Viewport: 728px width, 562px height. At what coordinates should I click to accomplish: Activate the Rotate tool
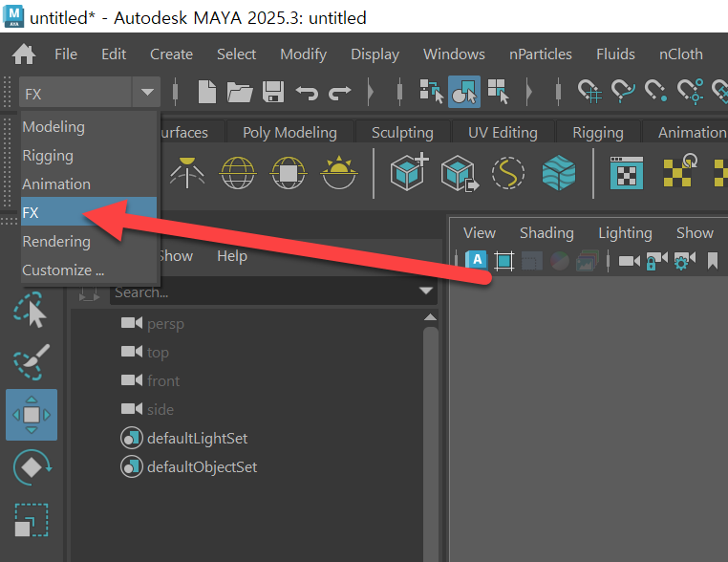pos(32,467)
